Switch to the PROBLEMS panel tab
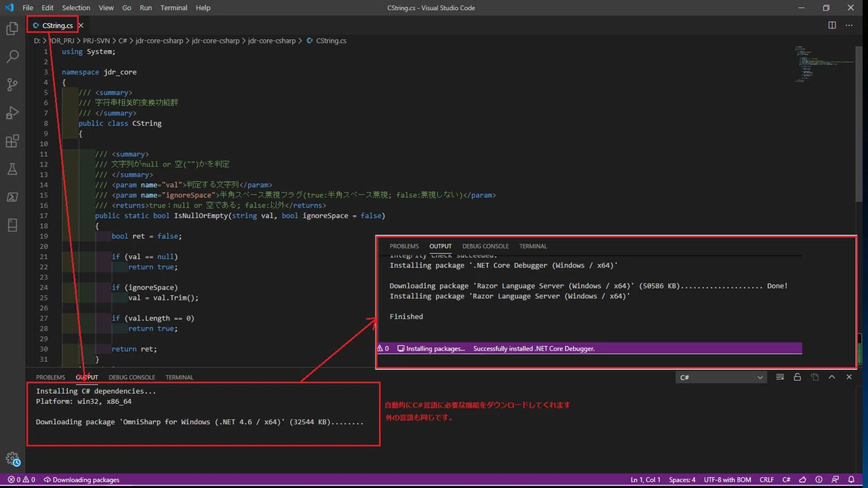Image resolution: width=868 pixels, height=488 pixels. pyautogui.click(x=51, y=377)
